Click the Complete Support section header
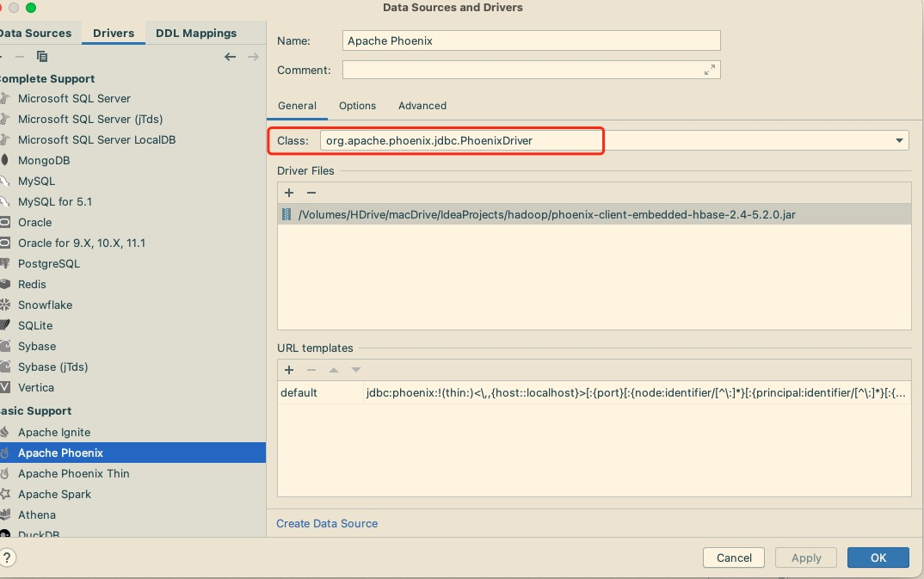This screenshot has height=579, width=924. click(x=47, y=78)
